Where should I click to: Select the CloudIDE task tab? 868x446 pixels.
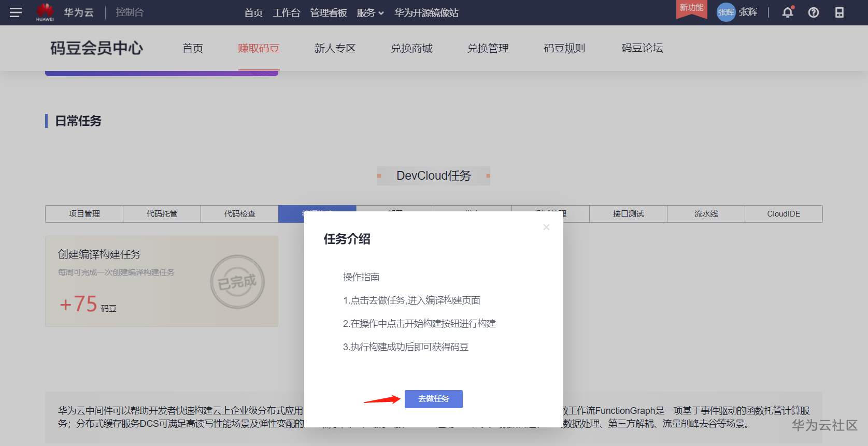pos(784,214)
